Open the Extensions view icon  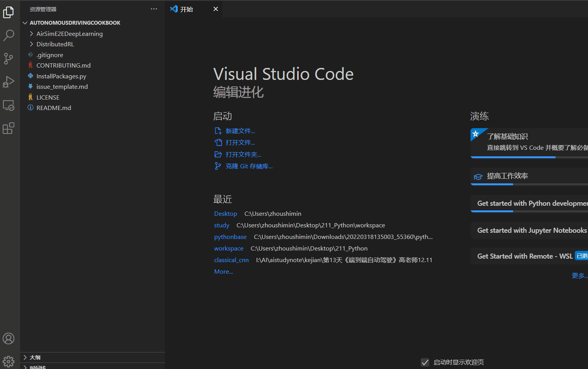click(x=8, y=128)
